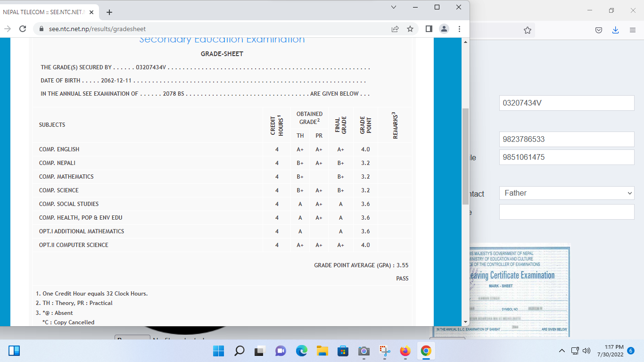The height and width of the screenshot is (362, 644).
Task: Click the Save to Pocket icon in Firefox
Action: click(x=598, y=30)
